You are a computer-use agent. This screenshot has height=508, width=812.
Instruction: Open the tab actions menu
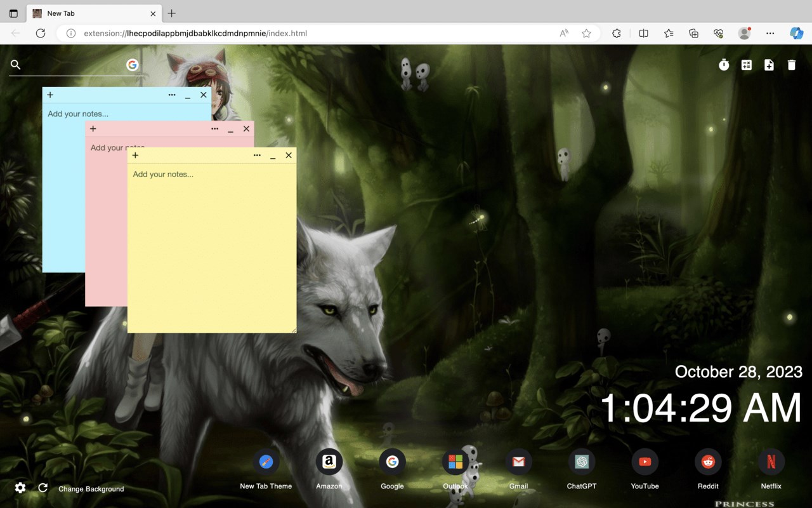13,13
